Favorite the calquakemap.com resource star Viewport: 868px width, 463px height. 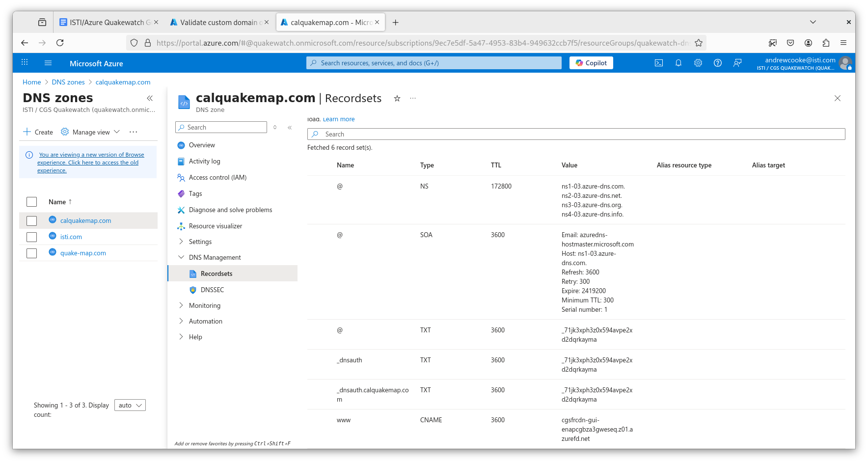397,98
